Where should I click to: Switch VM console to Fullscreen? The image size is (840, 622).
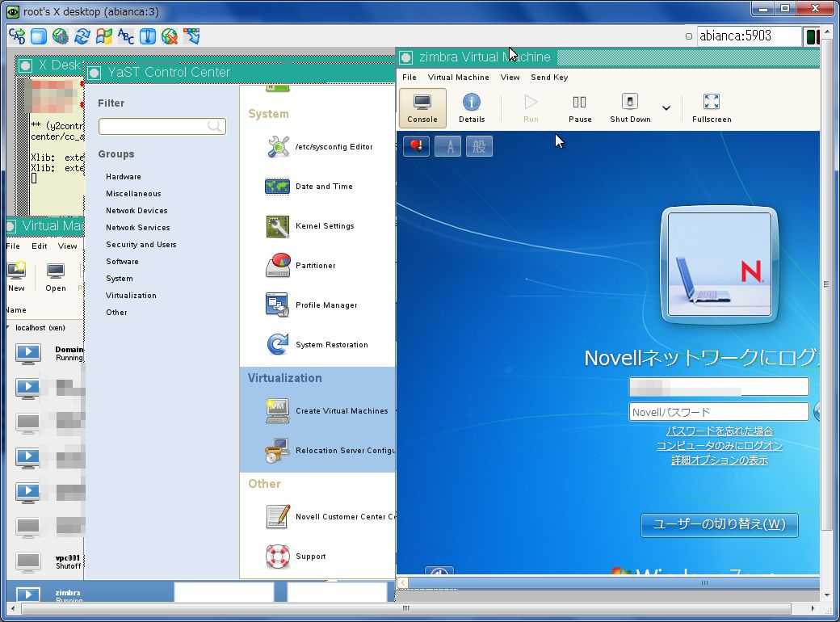711,107
